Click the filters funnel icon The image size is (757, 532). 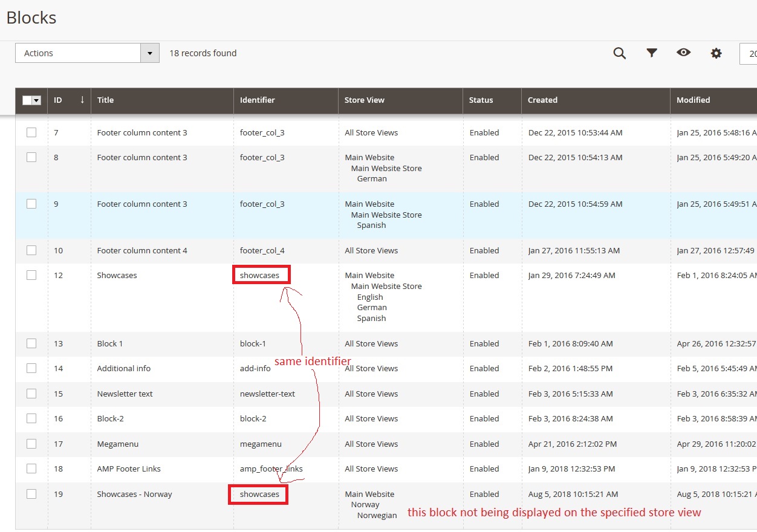pyautogui.click(x=652, y=53)
